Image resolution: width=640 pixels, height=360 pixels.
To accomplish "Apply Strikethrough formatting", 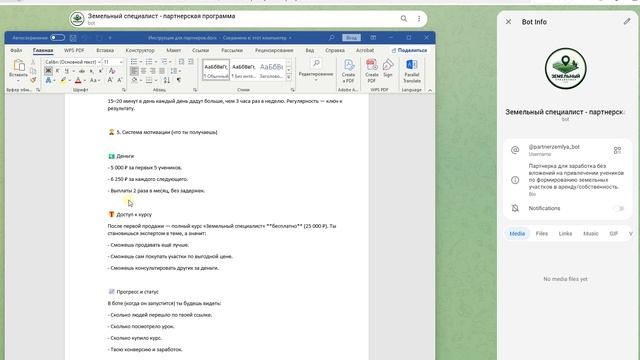I will (82, 71).
